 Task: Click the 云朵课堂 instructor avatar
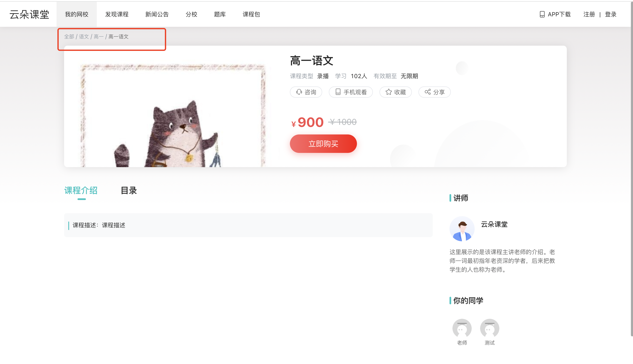pyautogui.click(x=462, y=228)
